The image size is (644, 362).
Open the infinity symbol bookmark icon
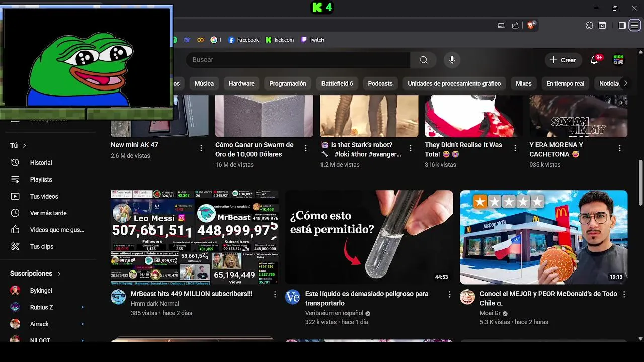click(x=201, y=40)
